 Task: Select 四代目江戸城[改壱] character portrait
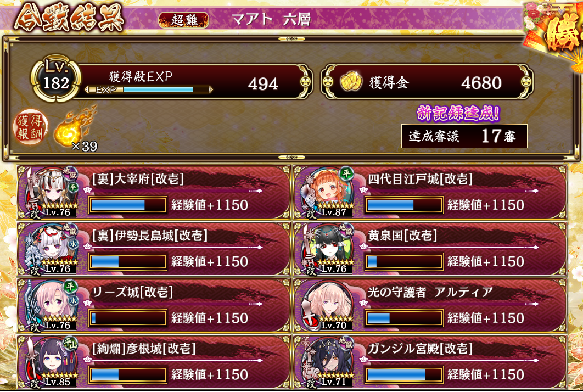[328, 192]
